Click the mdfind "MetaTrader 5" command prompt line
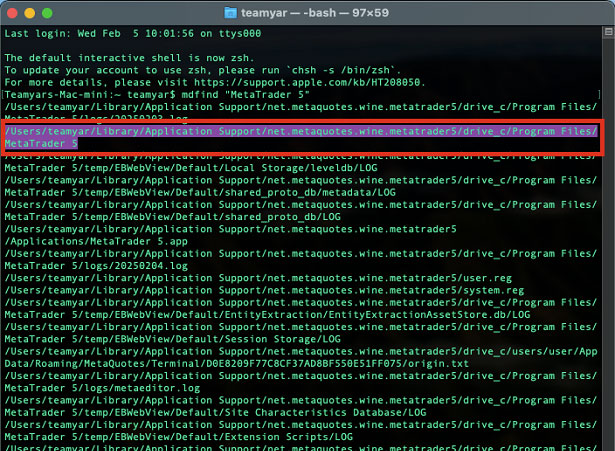The image size is (615, 451). coord(157,95)
